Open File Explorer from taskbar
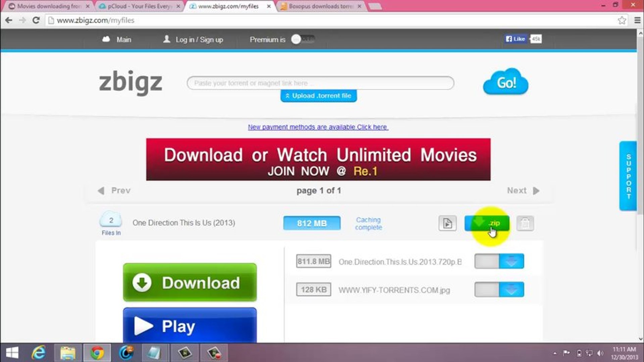This screenshot has width=644, height=362. coord(68,353)
